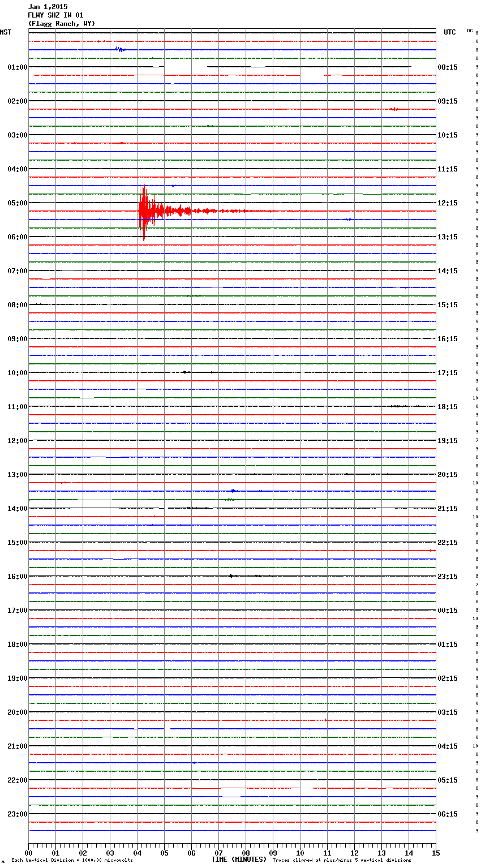Screen dimensions: 481x868
Task: Select the 04:15 UTC row label
Action: [448, 746]
